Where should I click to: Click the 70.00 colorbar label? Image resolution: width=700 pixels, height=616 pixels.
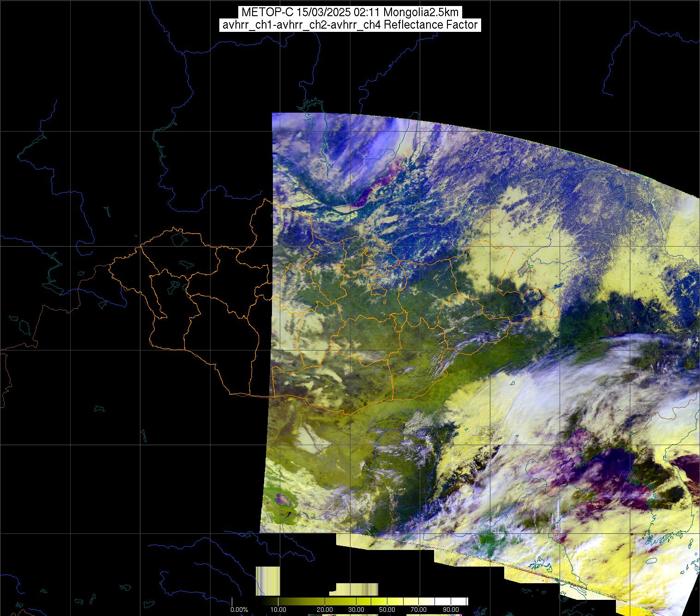[419, 610]
